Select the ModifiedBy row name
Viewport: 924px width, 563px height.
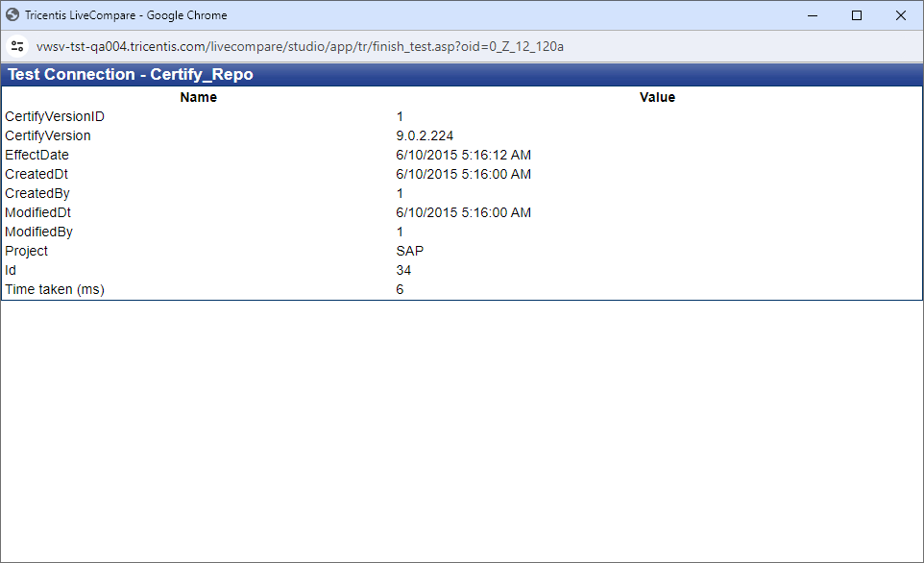tap(38, 232)
